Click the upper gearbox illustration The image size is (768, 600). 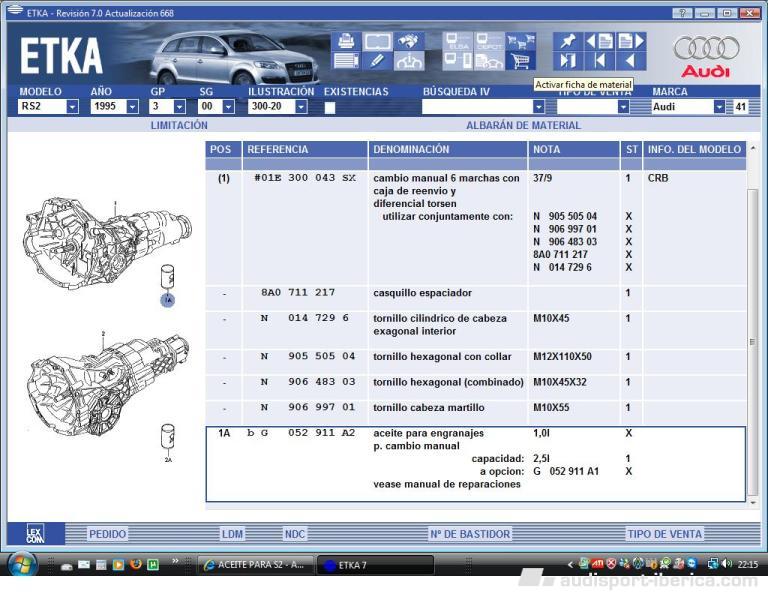[x=107, y=242]
